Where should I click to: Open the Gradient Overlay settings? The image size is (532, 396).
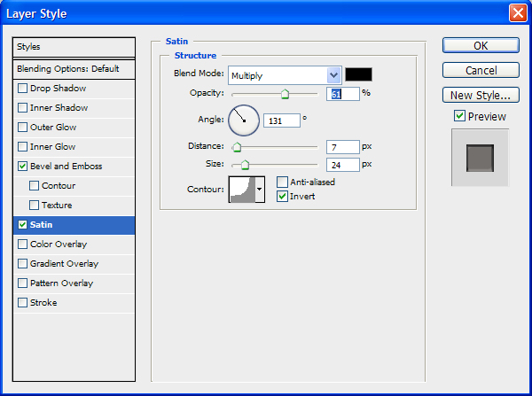pyautogui.click(x=64, y=264)
